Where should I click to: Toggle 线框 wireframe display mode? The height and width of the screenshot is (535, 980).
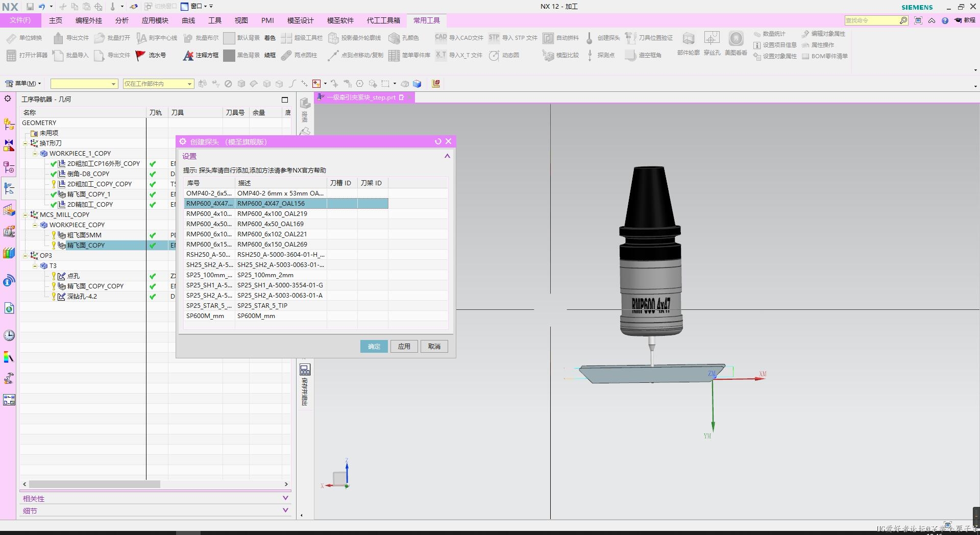pyautogui.click(x=270, y=55)
